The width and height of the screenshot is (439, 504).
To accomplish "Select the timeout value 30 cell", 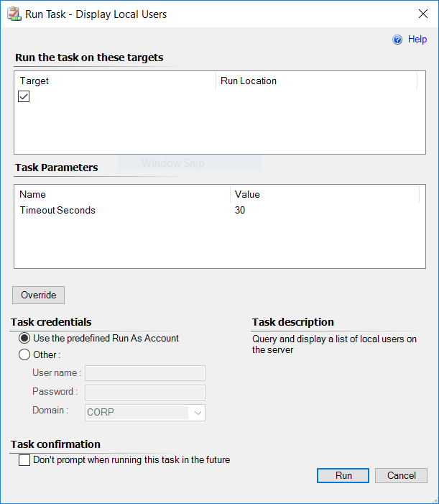I will 240,210.
